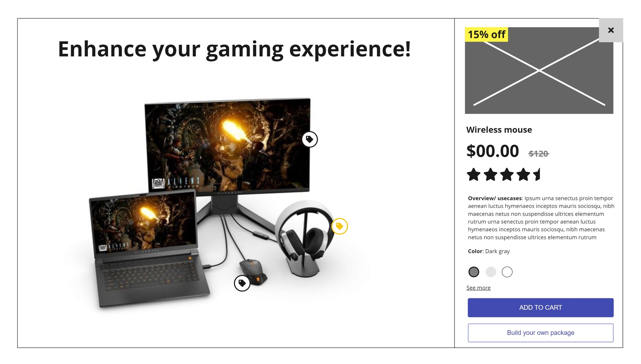Click the black tag icon near the mouse
This screenshot has height=364, width=641.
pos(242,283)
